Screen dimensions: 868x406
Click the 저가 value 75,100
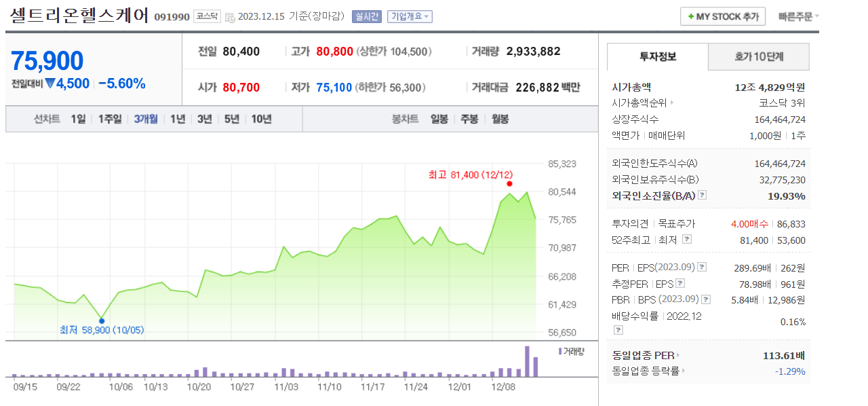coord(334,88)
